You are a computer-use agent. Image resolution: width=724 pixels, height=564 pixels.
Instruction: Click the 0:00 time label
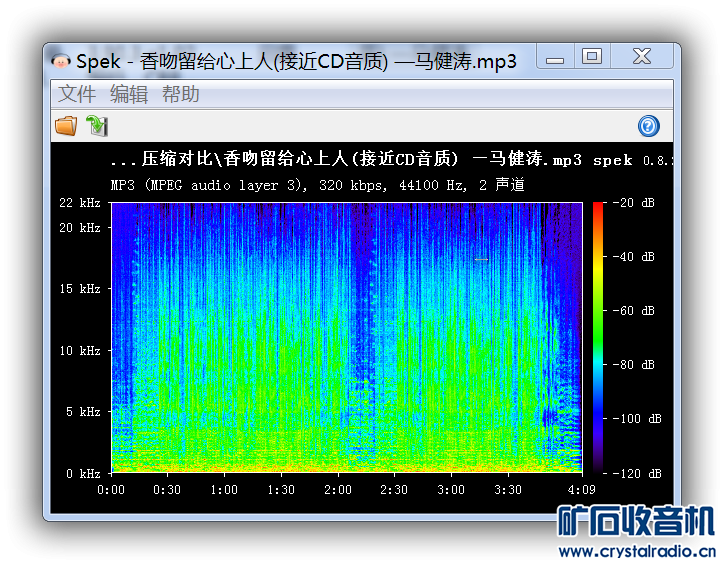pyautogui.click(x=111, y=490)
